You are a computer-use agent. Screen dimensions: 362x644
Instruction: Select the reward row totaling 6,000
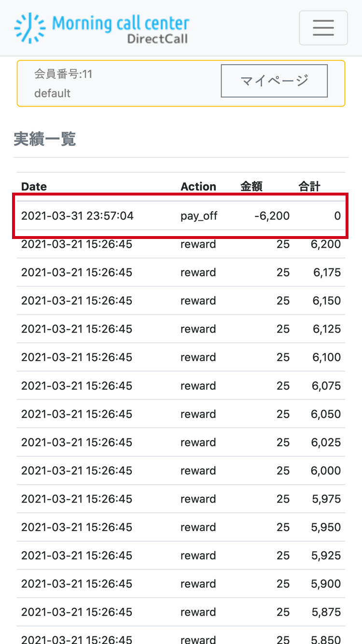coord(181,471)
